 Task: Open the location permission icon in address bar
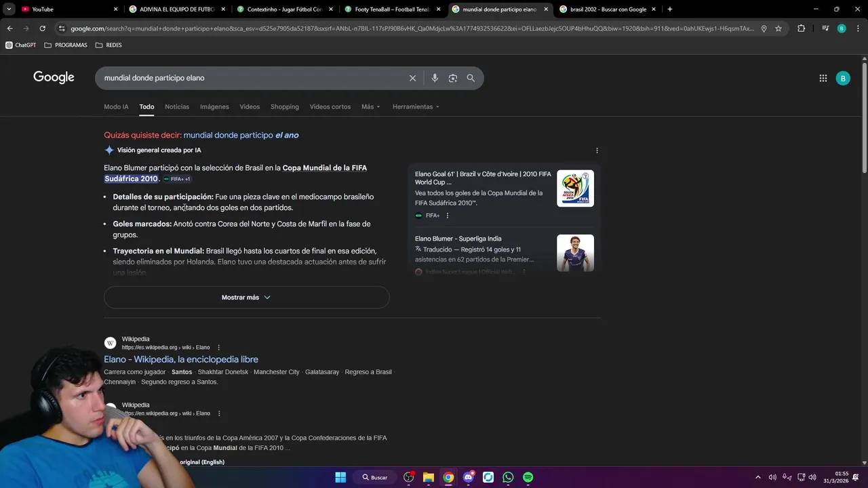click(x=764, y=28)
